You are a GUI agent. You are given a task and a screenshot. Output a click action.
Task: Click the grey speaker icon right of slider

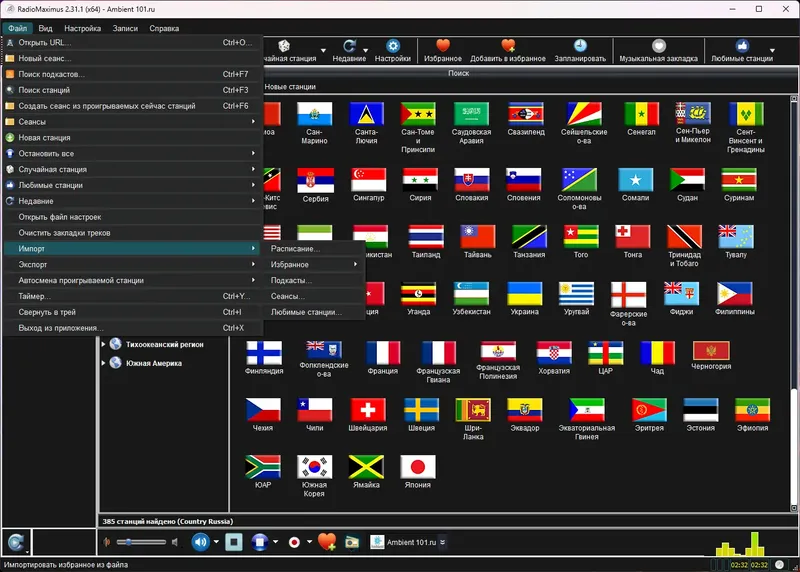click(174, 542)
